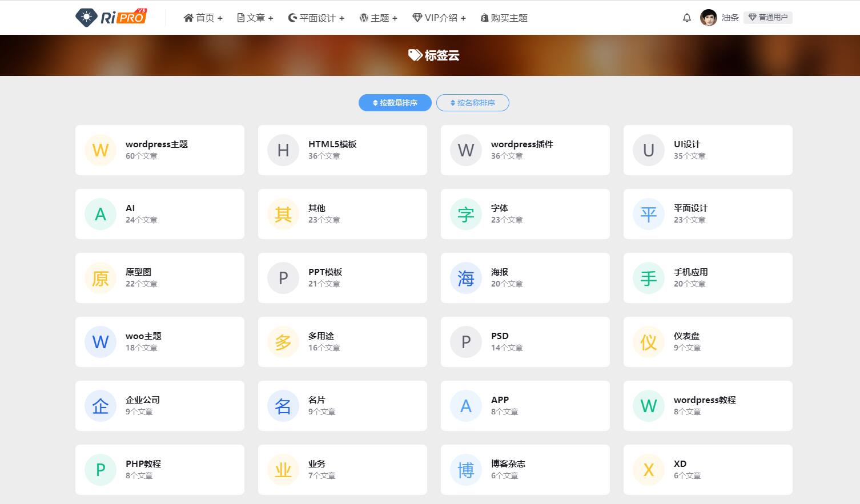Click the yellow X icon for XD
Screen dimensions: 860x504
pos(649,470)
